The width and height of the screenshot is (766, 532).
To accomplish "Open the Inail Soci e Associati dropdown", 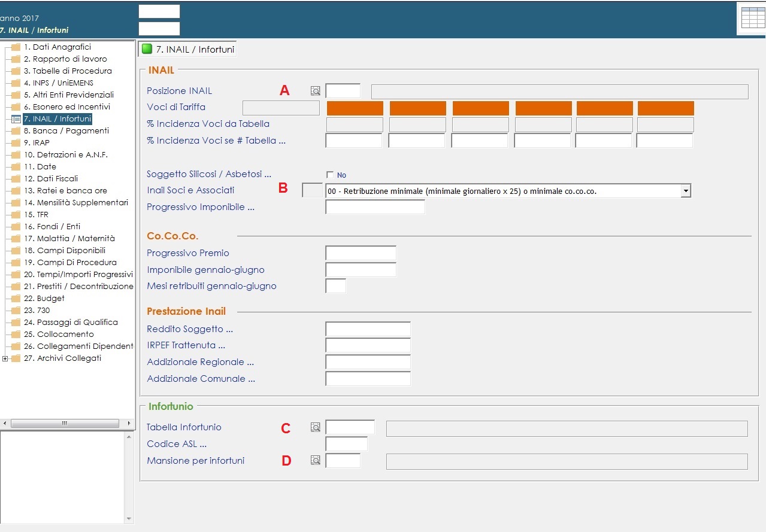I will point(686,191).
